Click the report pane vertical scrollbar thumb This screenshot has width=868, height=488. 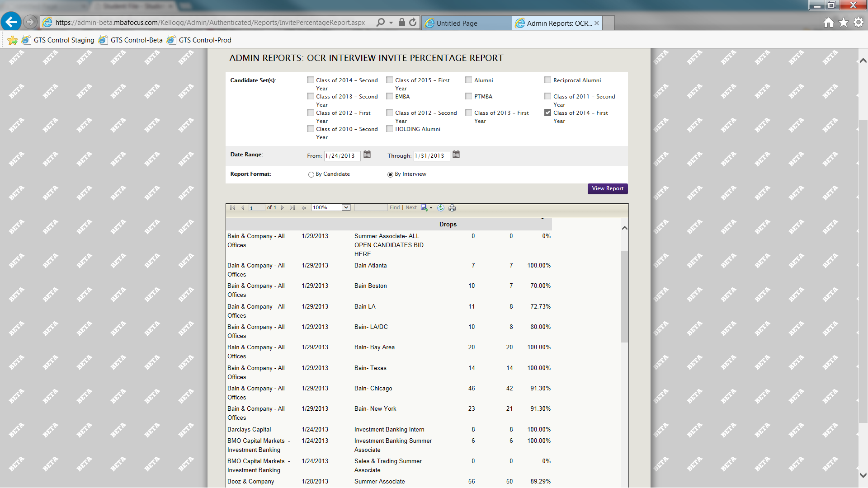(x=624, y=296)
